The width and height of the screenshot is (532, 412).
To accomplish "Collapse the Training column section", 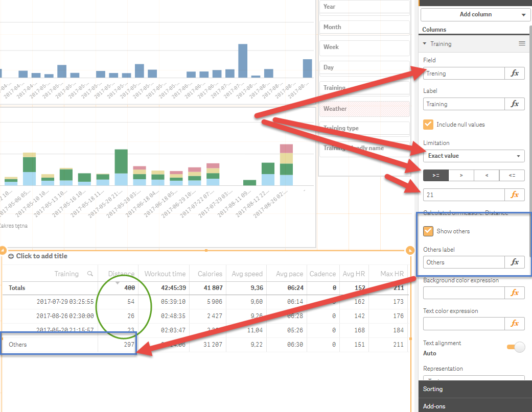I will click(x=426, y=43).
